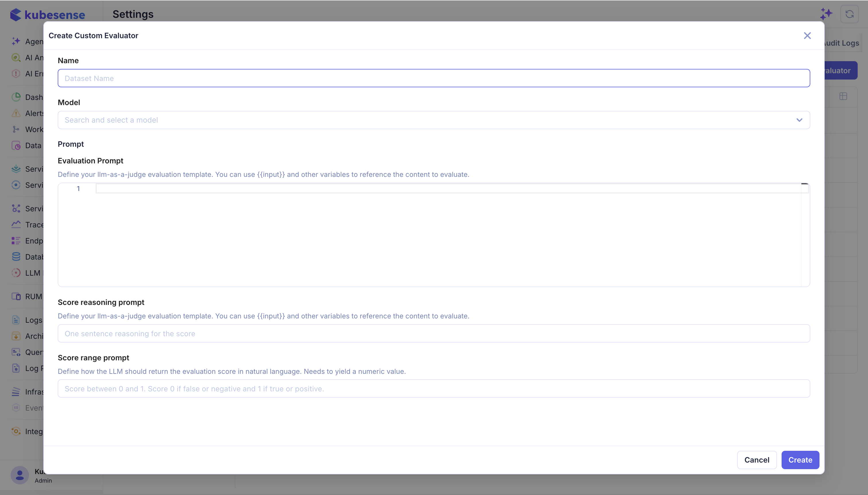Click the table layout icon
This screenshot has width=868, height=495.
843,96
